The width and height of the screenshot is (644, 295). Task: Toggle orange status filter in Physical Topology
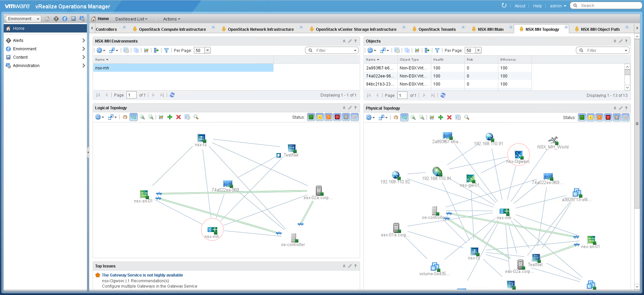pyautogui.click(x=599, y=117)
